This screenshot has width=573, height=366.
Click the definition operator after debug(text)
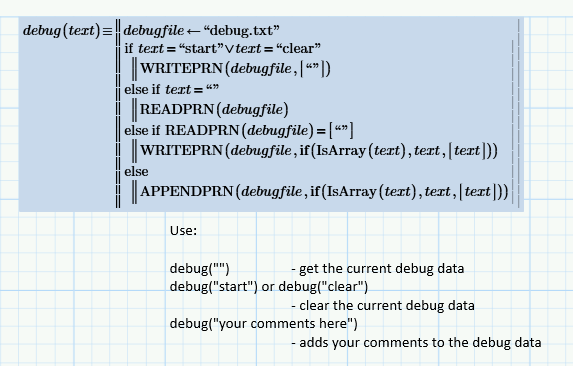click(x=107, y=31)
